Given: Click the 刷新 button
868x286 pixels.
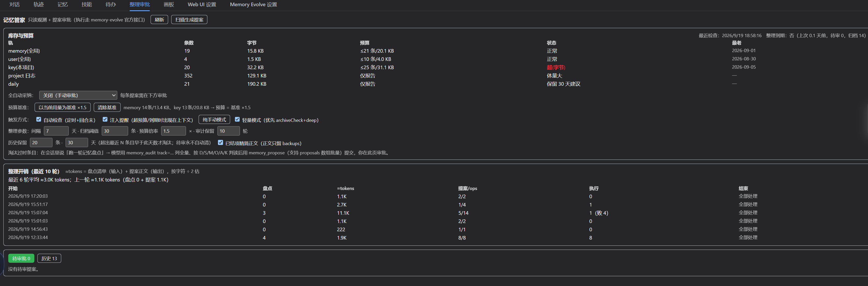Looking at the screenshot, I should [x=159, y=20].
